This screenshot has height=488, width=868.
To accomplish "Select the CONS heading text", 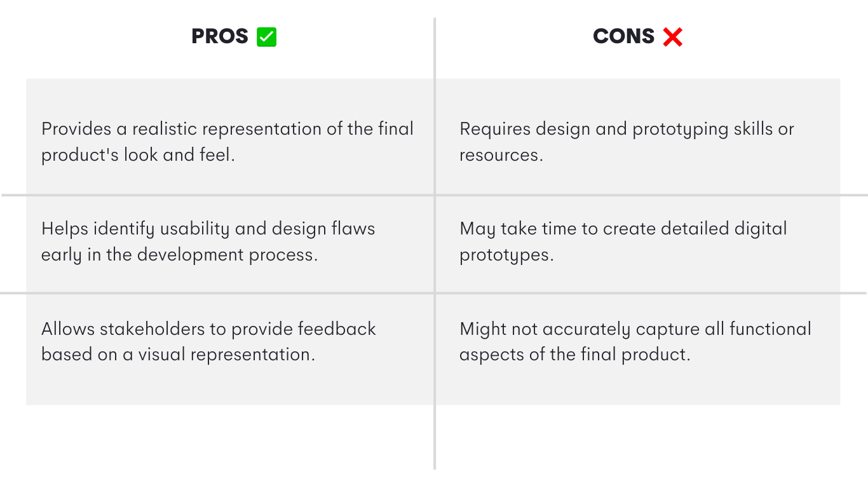I will [623, 37].
